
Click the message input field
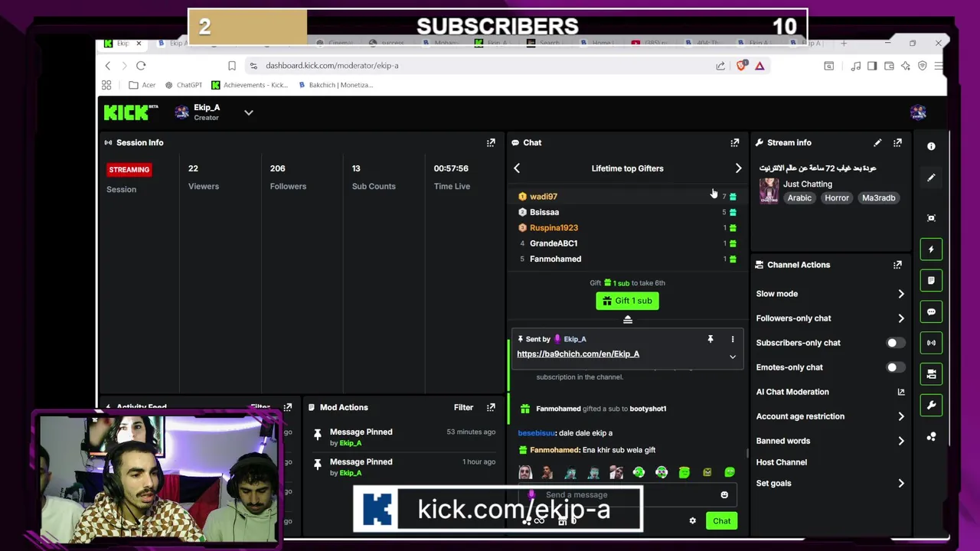tap(628, 495)
